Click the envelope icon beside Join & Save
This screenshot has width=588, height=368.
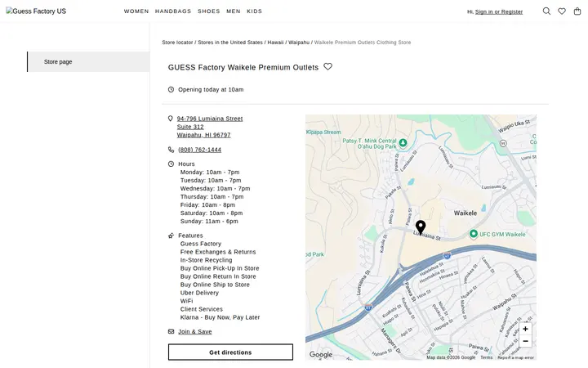(171, 331)
